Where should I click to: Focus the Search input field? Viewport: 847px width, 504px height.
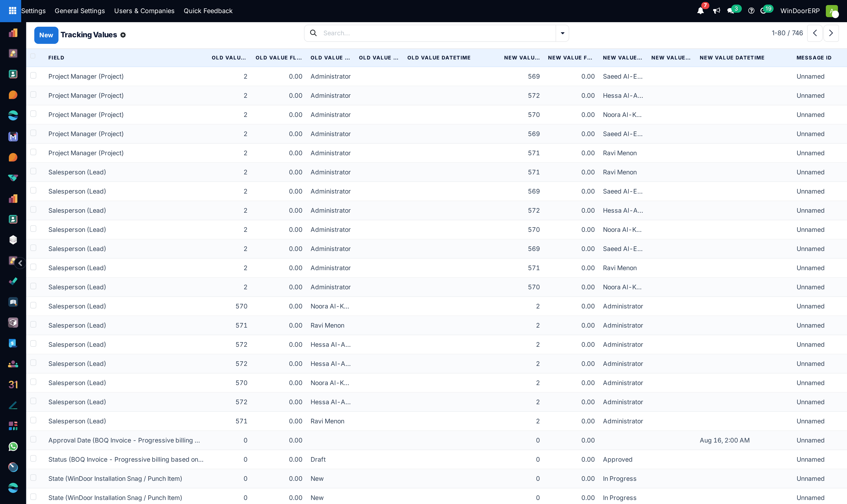click(x=437, y=33)
